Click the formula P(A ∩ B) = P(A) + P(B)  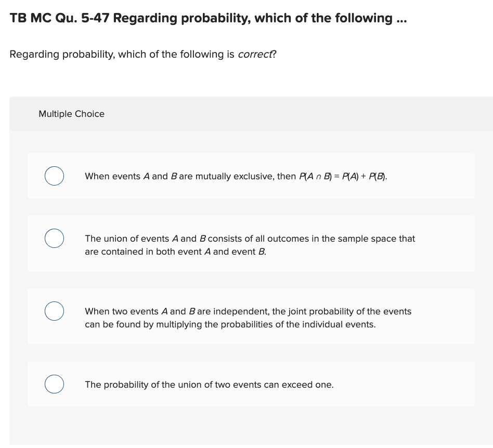tap(343, 176)
